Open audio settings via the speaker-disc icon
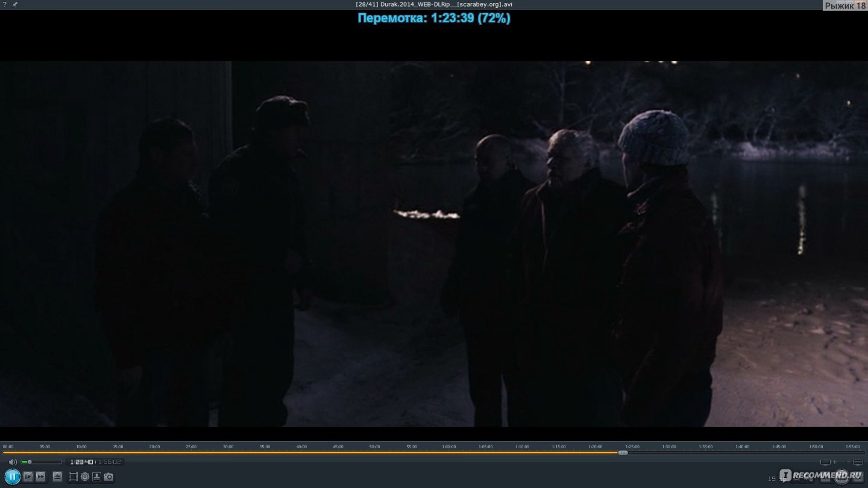The height and width of the screenshot is (488, 868). click(85, 477)
